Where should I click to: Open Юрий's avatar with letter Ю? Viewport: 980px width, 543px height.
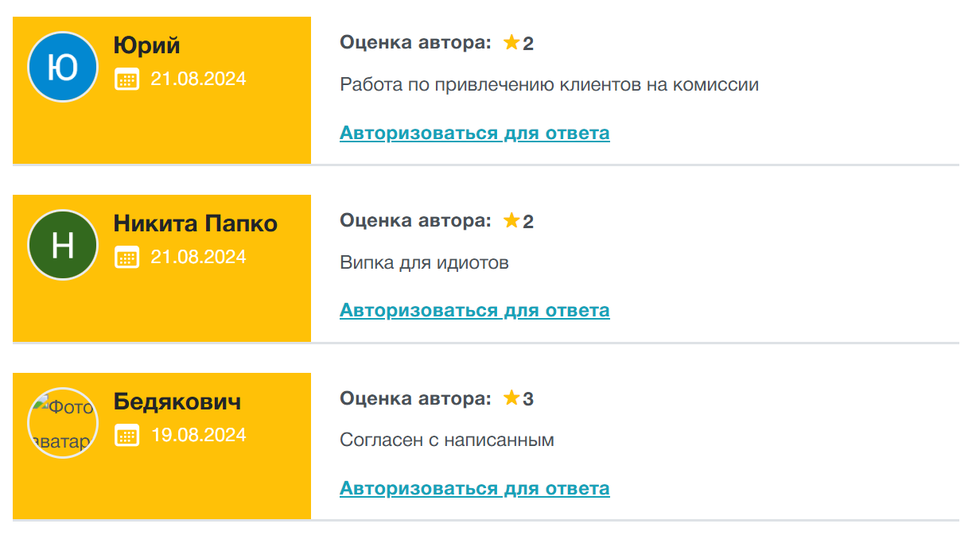coord(63,66)
